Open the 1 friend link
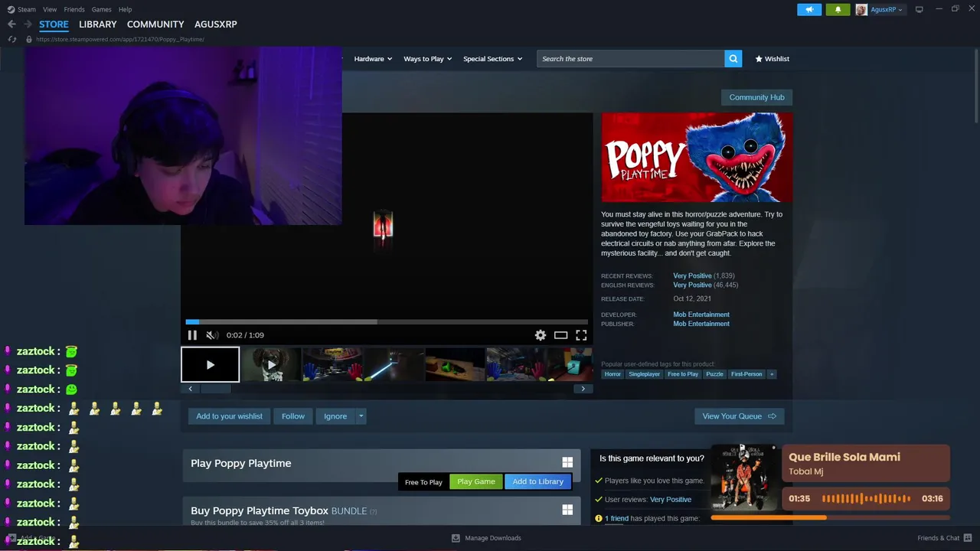Viewport: 980px width, 551px height. 616,519
